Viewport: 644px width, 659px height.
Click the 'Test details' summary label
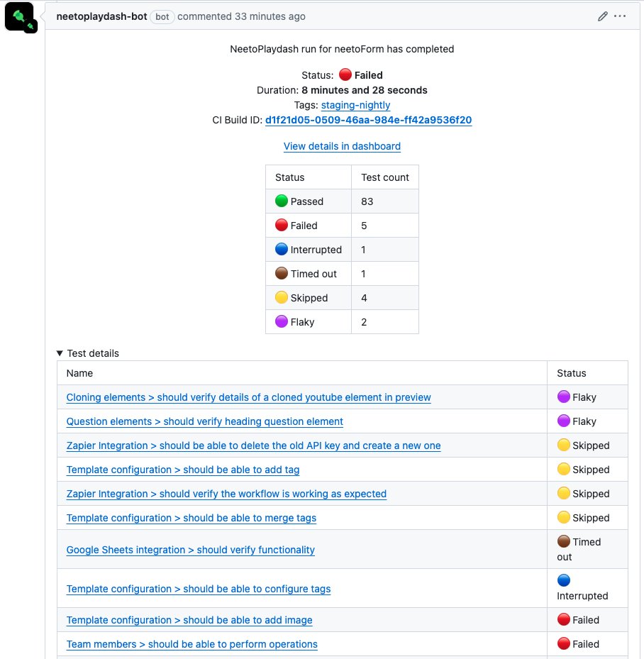[93, 353]
